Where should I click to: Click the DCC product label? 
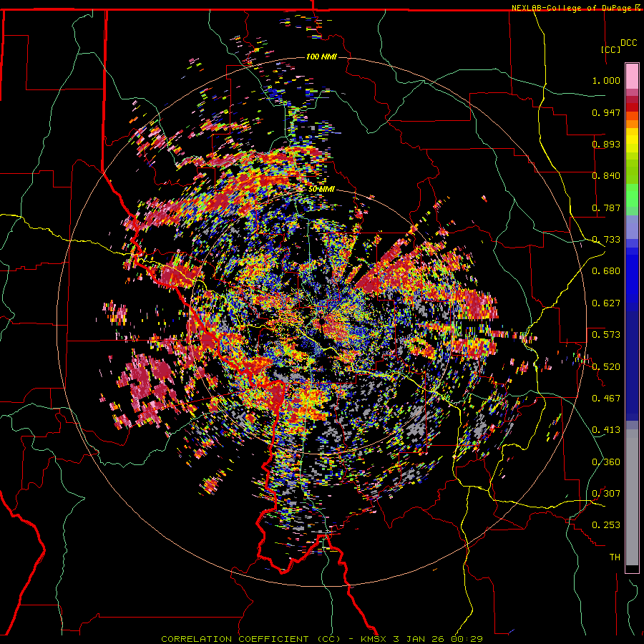coord(629,43)
